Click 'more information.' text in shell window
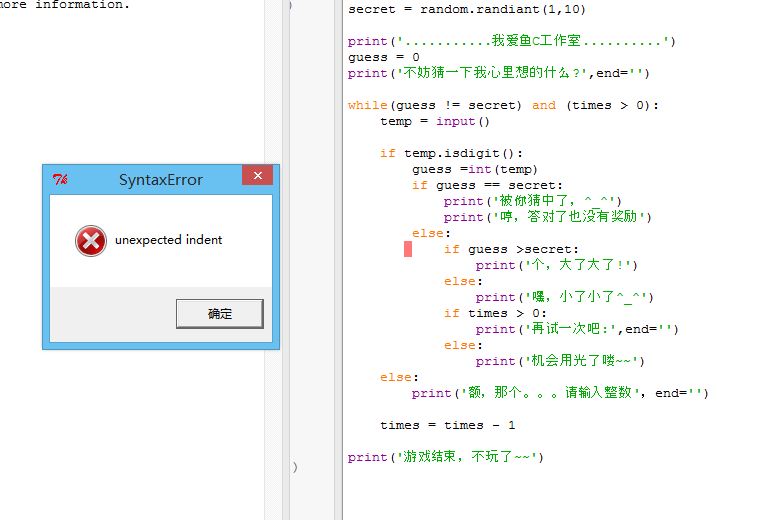 [65, 5]
